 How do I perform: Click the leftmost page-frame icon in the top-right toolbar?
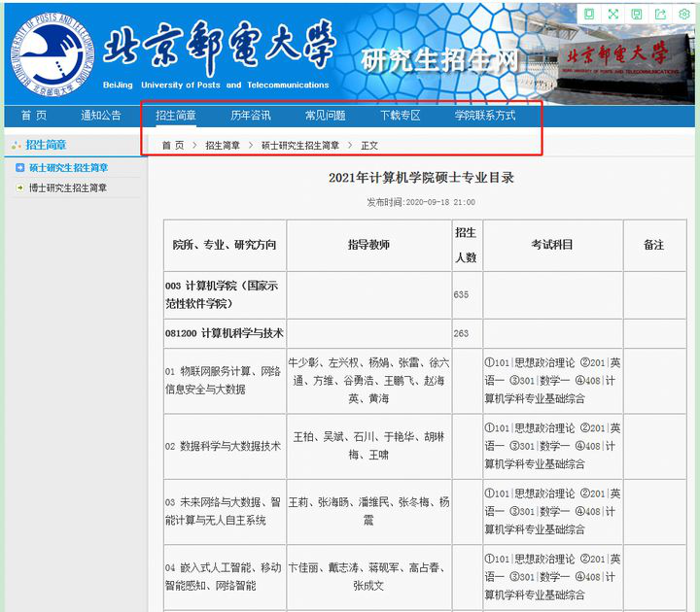589,14
